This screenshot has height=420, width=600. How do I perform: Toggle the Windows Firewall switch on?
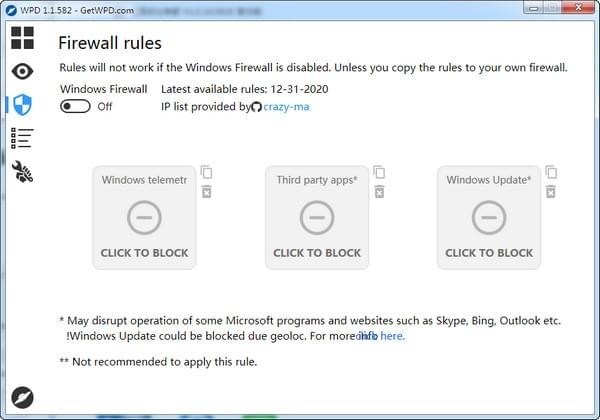[x=75, y=107]
